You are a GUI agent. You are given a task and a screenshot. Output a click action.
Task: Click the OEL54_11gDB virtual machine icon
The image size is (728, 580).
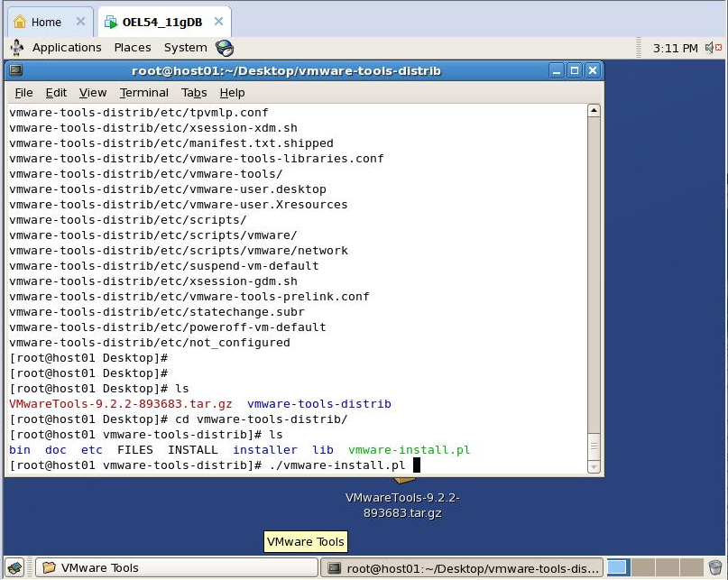[x=111, y=22]
